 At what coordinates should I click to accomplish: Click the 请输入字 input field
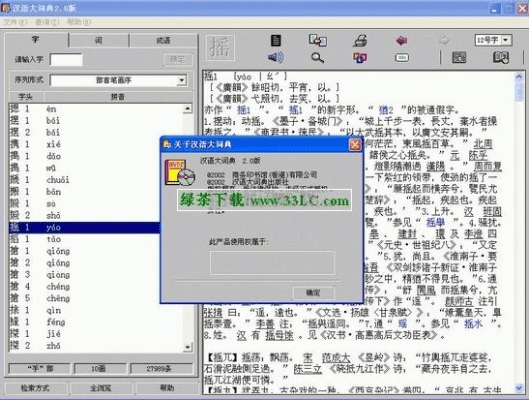66,60
